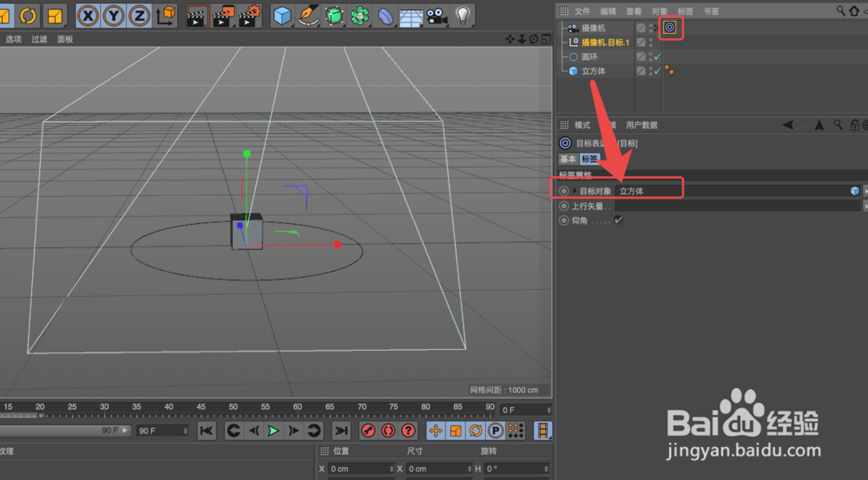Toggle the green enable check for 圆环

658,56
